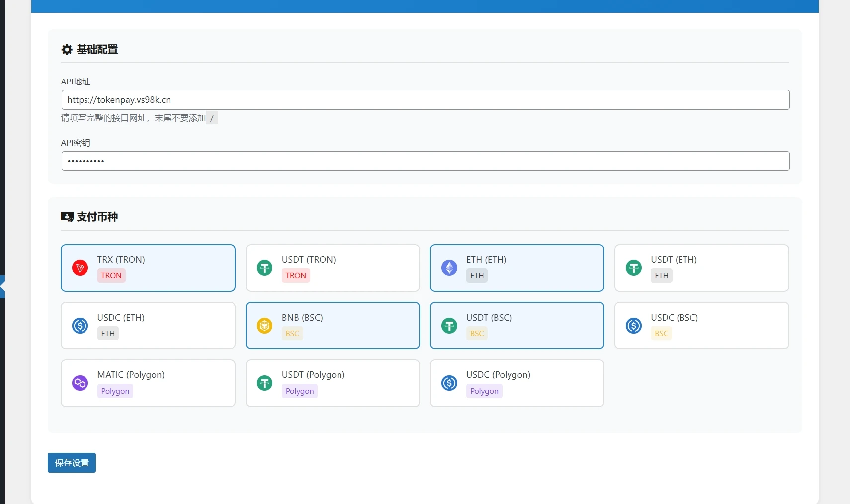The image size is (850, 504).
Task: Click the 支付币种 section money icon
Action: point(67,217)
